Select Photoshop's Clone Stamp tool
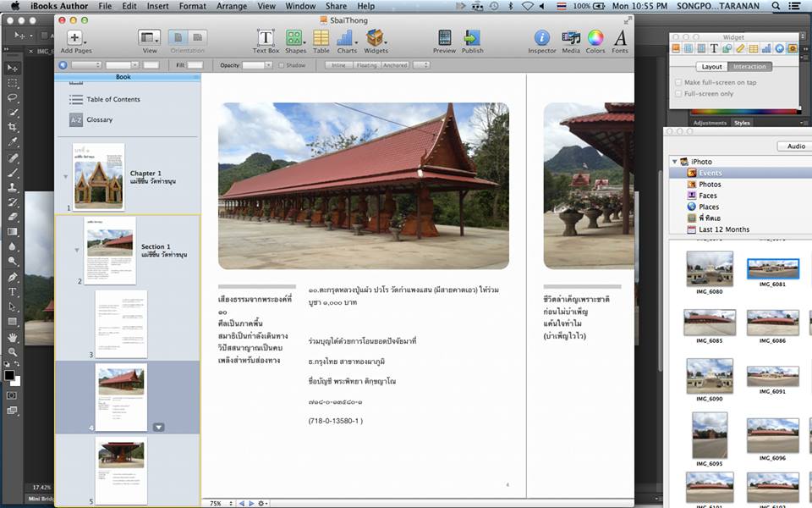The image size is (812, 508). (x=12, y=187)
